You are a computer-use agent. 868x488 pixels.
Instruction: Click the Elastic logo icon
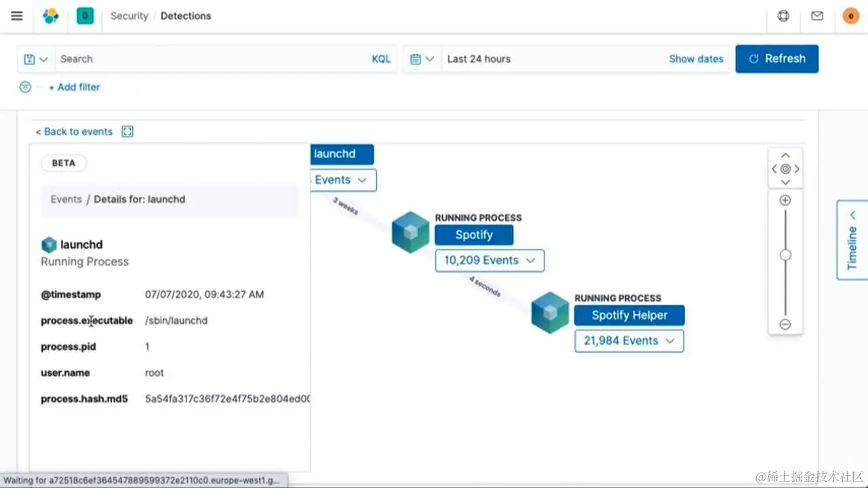pos(51,16)
